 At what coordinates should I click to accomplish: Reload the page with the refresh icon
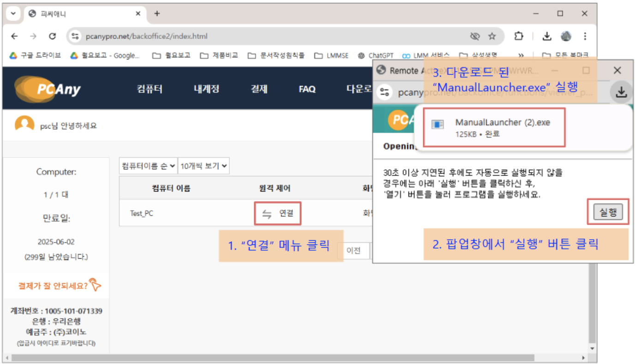(x=52, y=36)
